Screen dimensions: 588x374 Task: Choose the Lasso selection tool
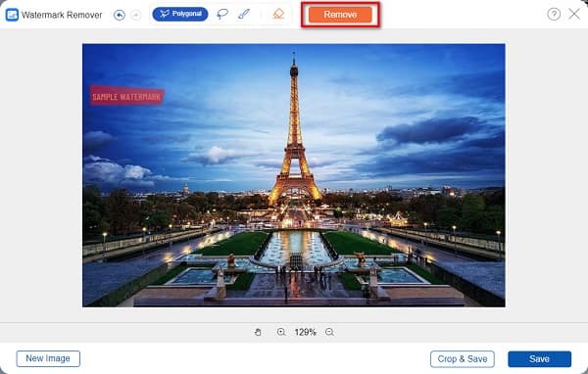point(222,15)
